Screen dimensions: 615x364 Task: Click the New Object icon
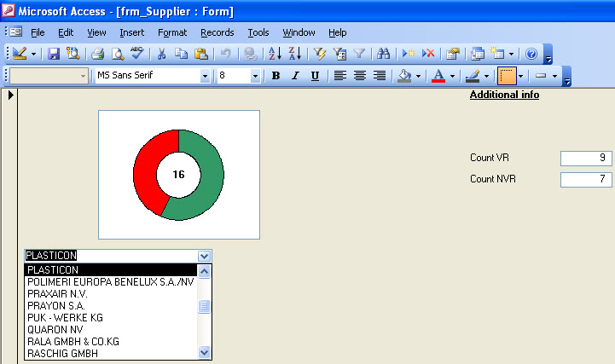point(497,54)
